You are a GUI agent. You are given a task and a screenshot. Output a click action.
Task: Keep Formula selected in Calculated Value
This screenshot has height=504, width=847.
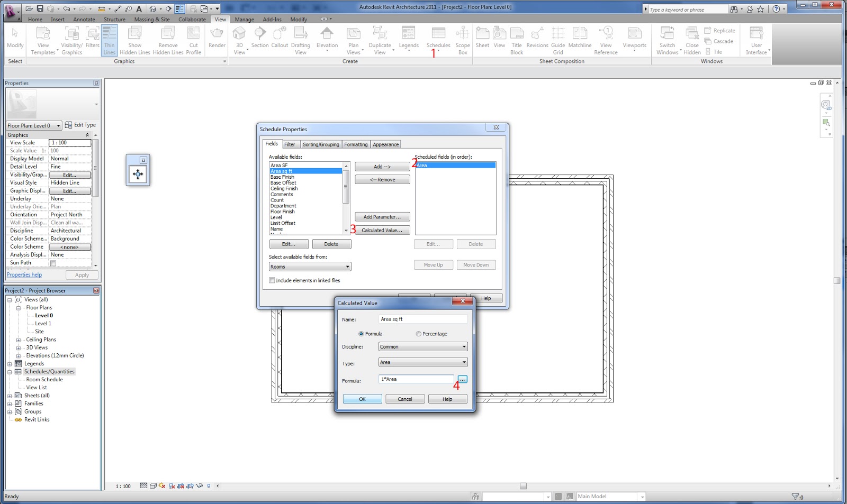pyautogui.click(x=361, y=334)
